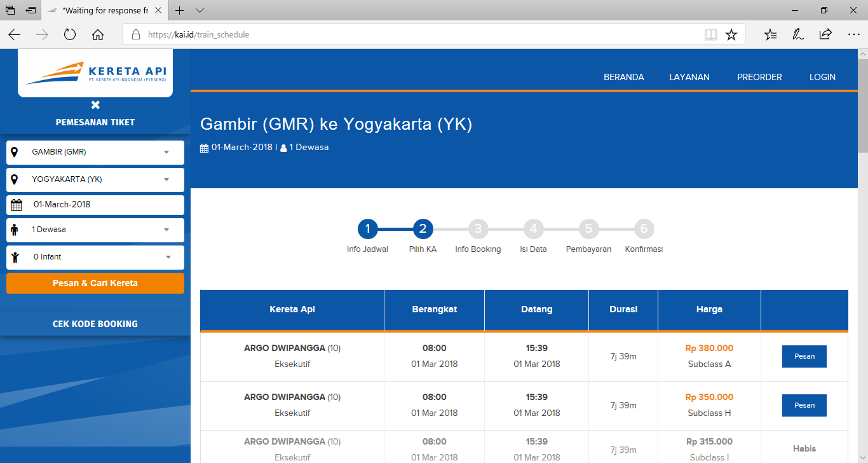Click Pesan for Subclass A Rp 380.000
This screenshot has width=868, height=463.
804,356
